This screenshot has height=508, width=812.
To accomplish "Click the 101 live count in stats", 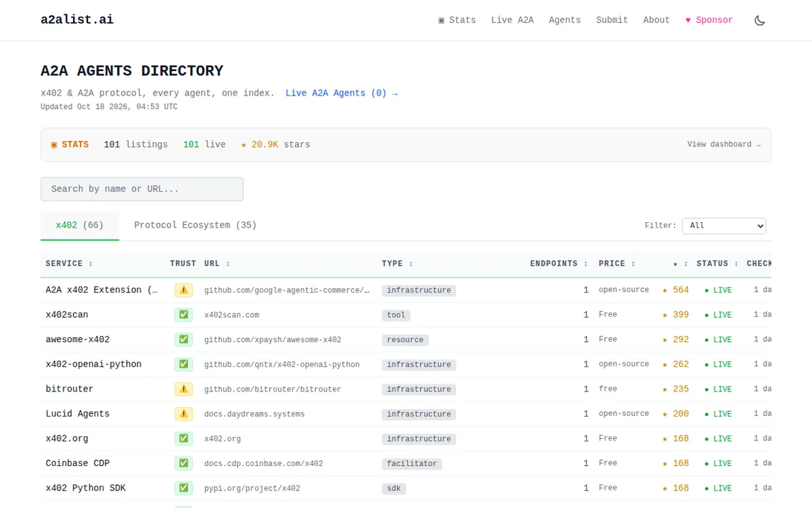I will (x=204, y=144).
